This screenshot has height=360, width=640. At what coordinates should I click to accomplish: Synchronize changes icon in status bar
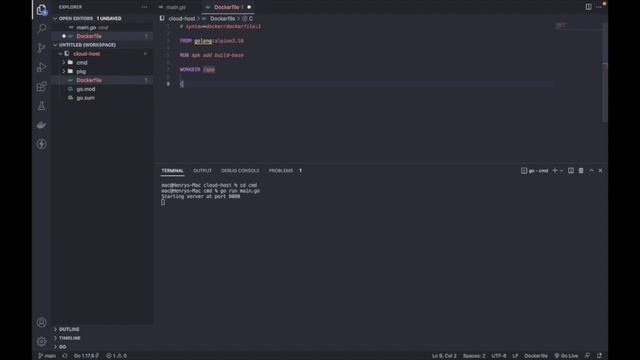pos(65,356)
